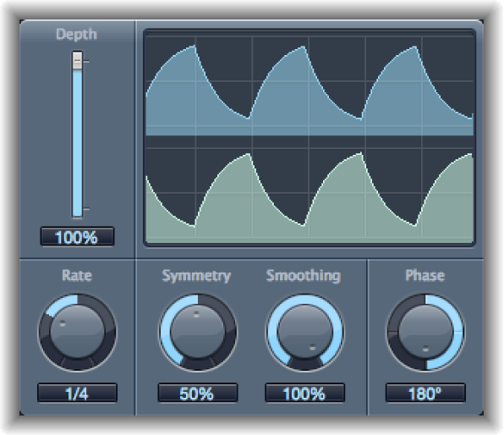Click the Symmetry knob
The width and height of the screenshot is (504, 435).
coord(198,333)
